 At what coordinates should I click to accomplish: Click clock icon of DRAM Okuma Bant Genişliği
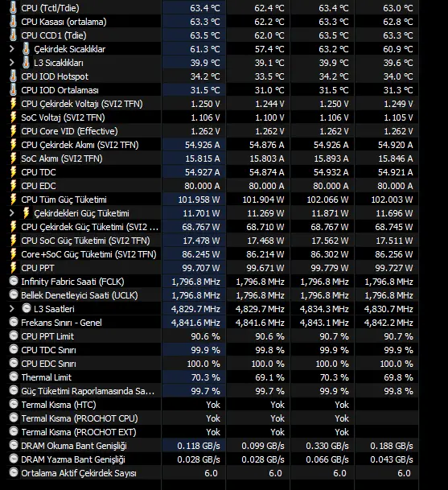[14, 445]
